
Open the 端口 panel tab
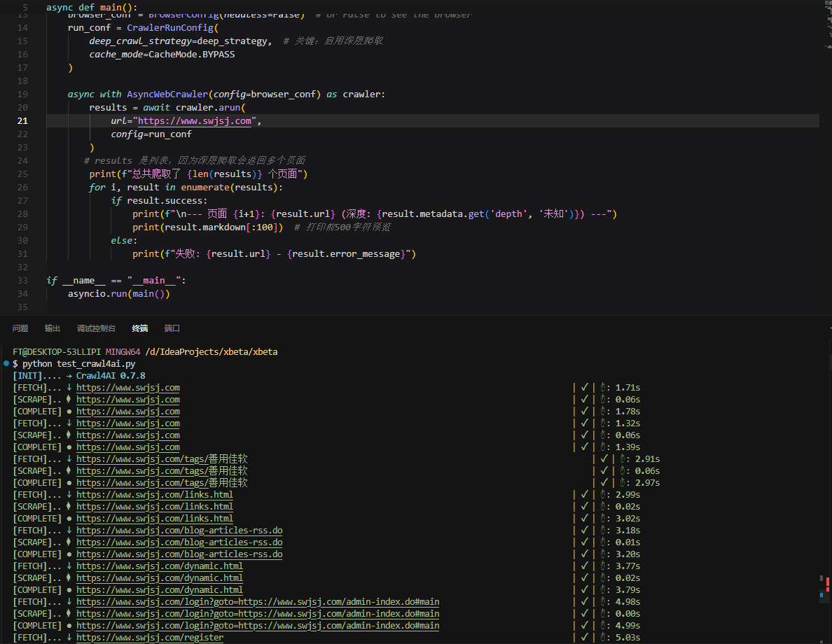172,328
